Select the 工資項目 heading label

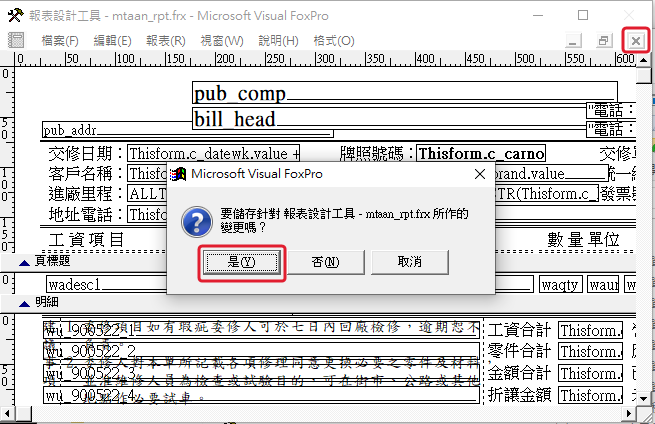(x=86, y=240)
